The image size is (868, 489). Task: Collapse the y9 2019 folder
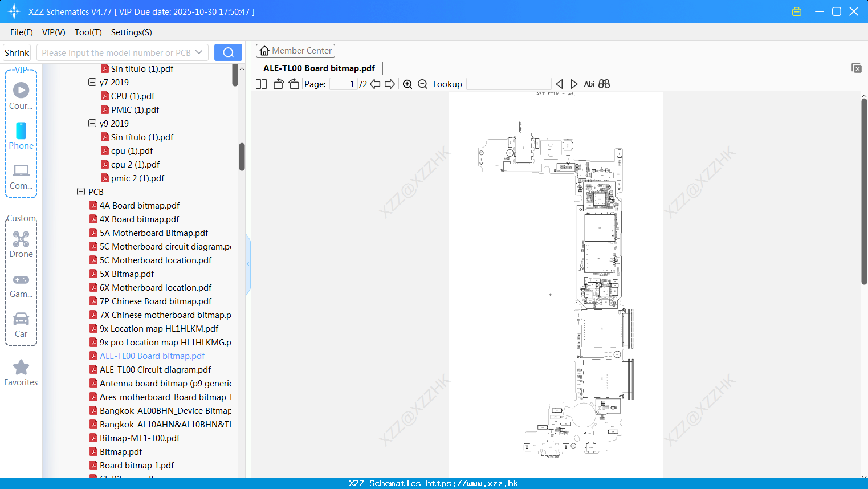[x=92, y=123]
